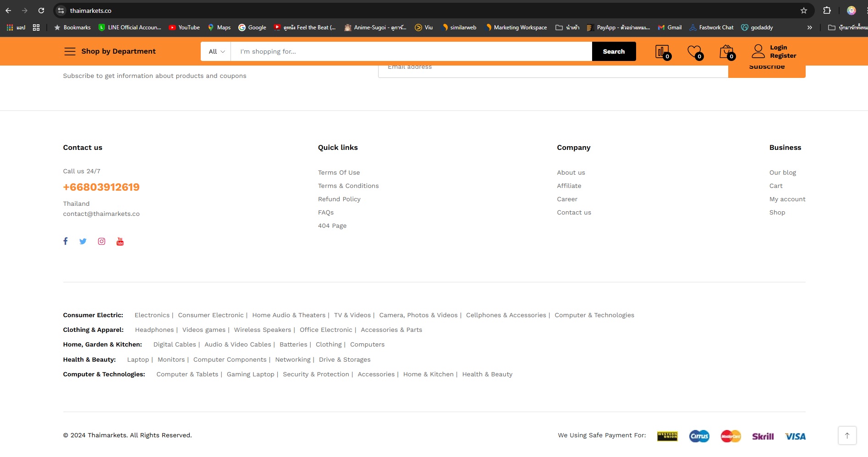The image size is (868, 457).
Task: Open the YouTube social icon in footer
Action: click(120, 241)
